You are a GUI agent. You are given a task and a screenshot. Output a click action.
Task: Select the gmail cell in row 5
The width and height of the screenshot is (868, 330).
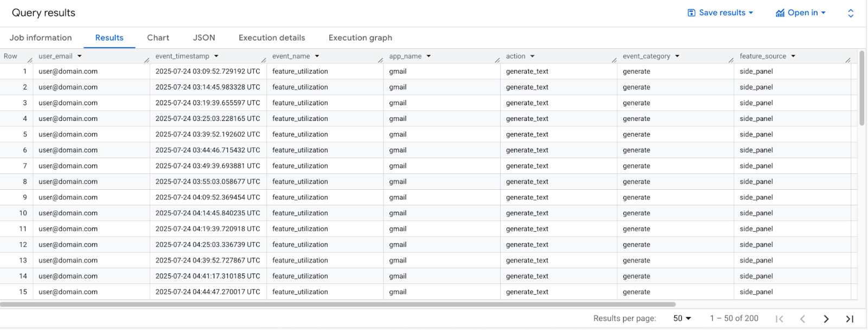[398, 134]
